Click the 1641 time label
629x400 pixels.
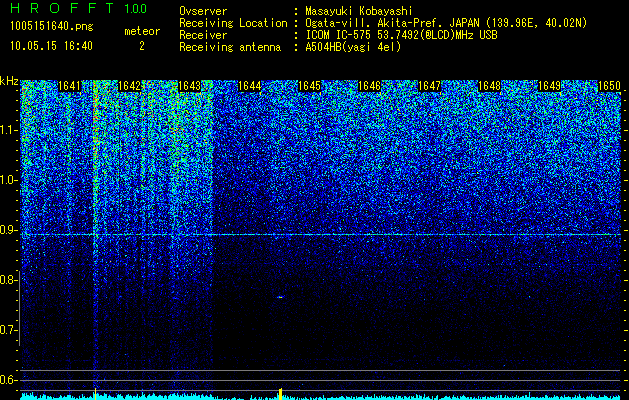click(x=69, y=86)
